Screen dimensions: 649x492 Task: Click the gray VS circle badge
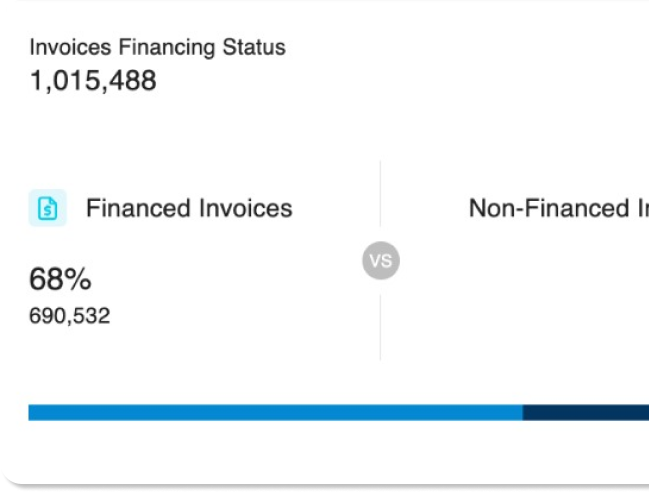[x=380, y=262]
